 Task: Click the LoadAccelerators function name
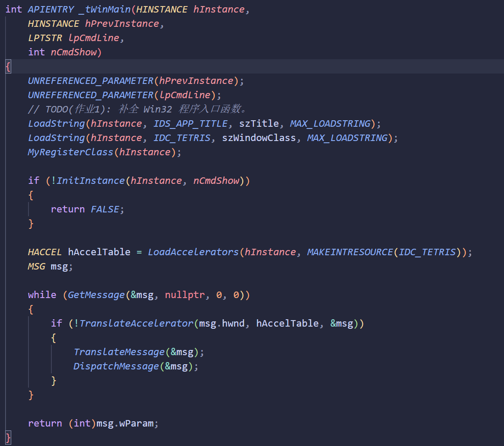coord(193,252)
